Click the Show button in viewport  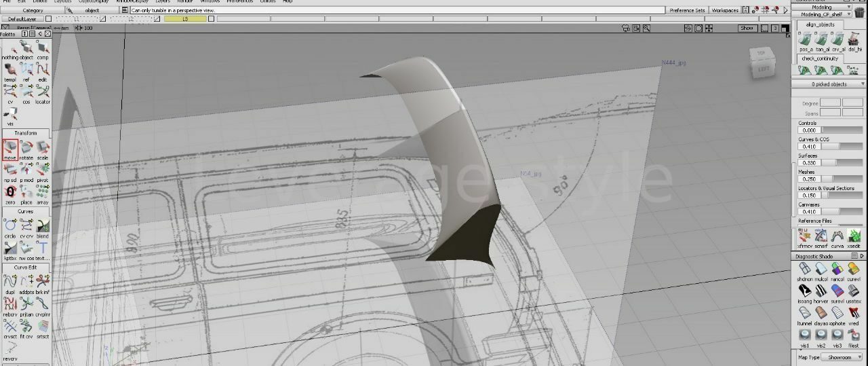pos(747,29)
